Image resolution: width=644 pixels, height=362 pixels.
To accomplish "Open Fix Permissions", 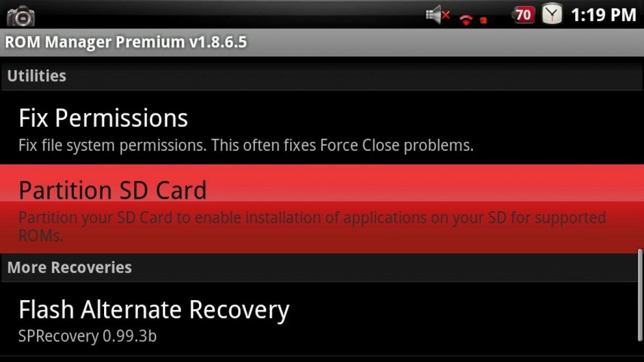I will coord(322,128).
